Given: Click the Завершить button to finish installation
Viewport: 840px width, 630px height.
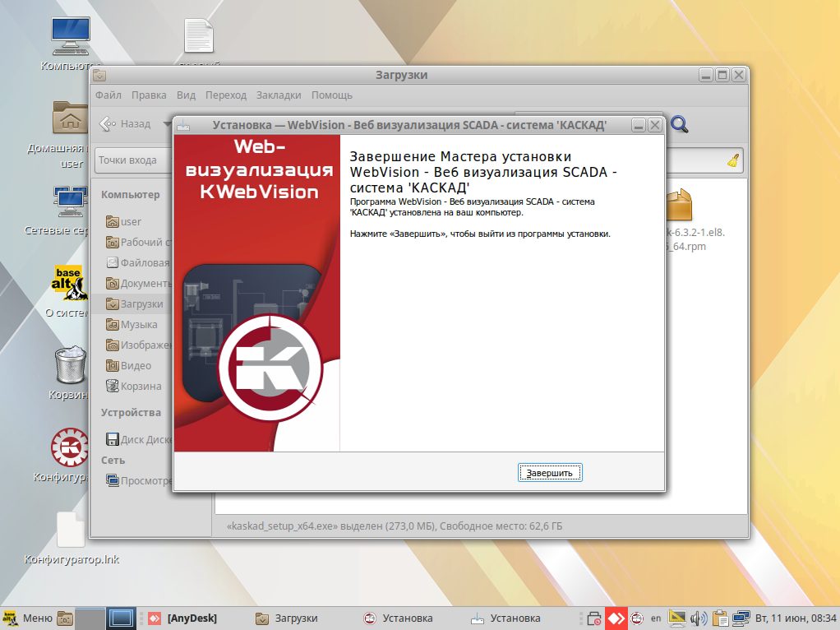Looking at the screenshot, I should [x=550, y=473].
